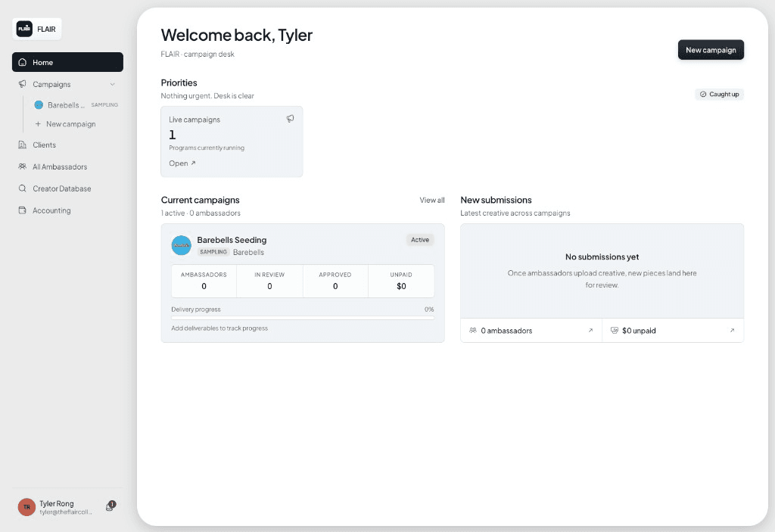This screenshot has height=532, width=775.
Task: Click the FLAIR logo in the sidebar
Action: pyautogui.click(x=36, y=29)
